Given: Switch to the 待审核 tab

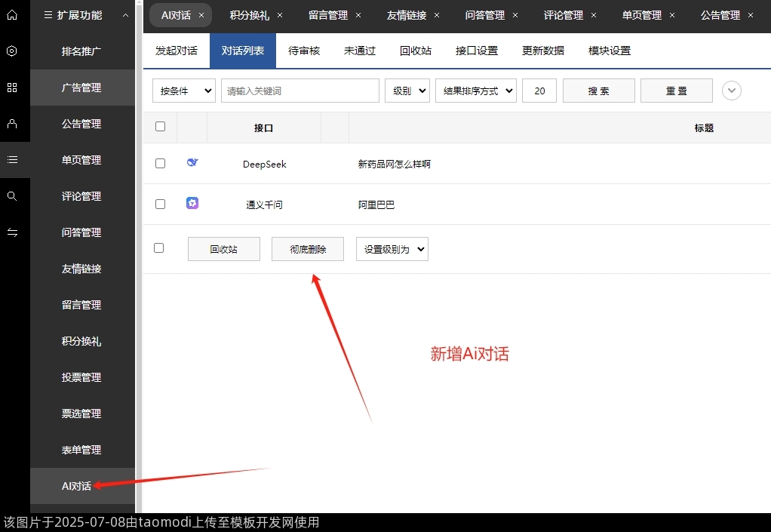Looking at the screenshot, I should [x=303, y=51].
